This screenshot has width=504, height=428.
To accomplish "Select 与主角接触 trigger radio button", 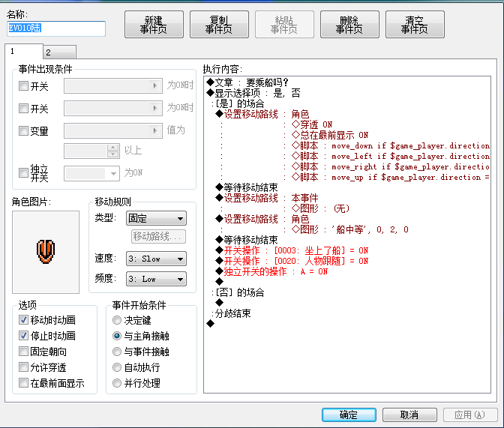I will pyautogui.click(x=117, y=336).
